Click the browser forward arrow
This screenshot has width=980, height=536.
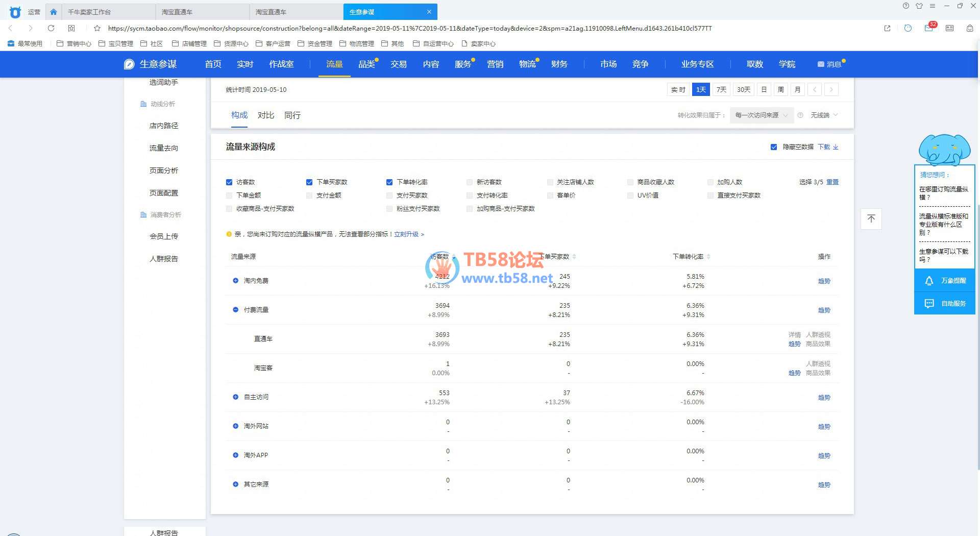click(31, 28)
